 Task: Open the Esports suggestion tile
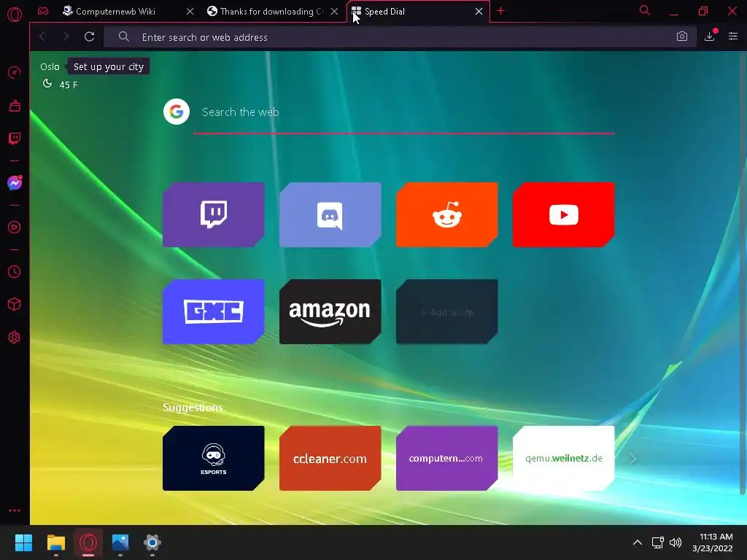(x=214, y=458)
